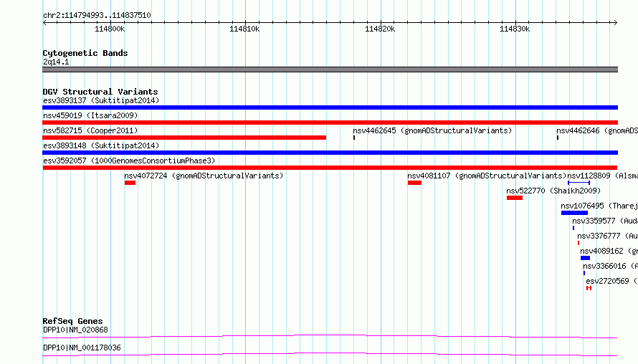Image resolution: width=638 pixels, height=364 pixels.
Task: Select the red nsv582715 Cooper2011 variant bar
Action: click(x=184, y=138)
